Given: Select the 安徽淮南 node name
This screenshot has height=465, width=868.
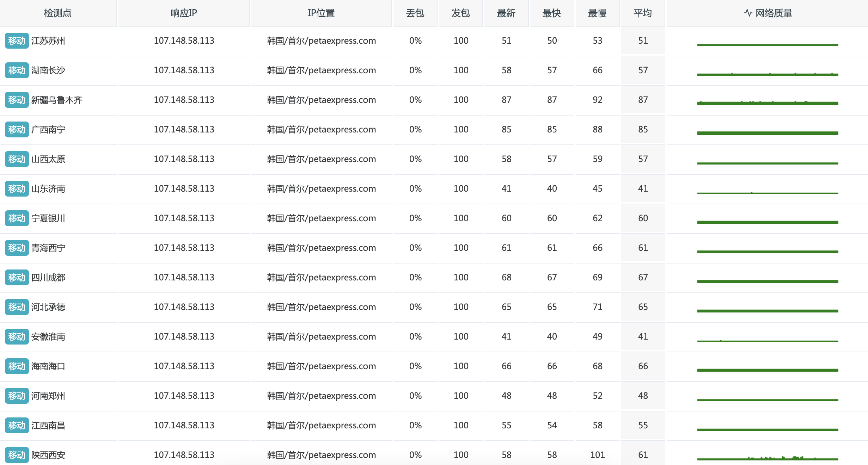Looking at the screenshot, I should [x=48, y=337].
